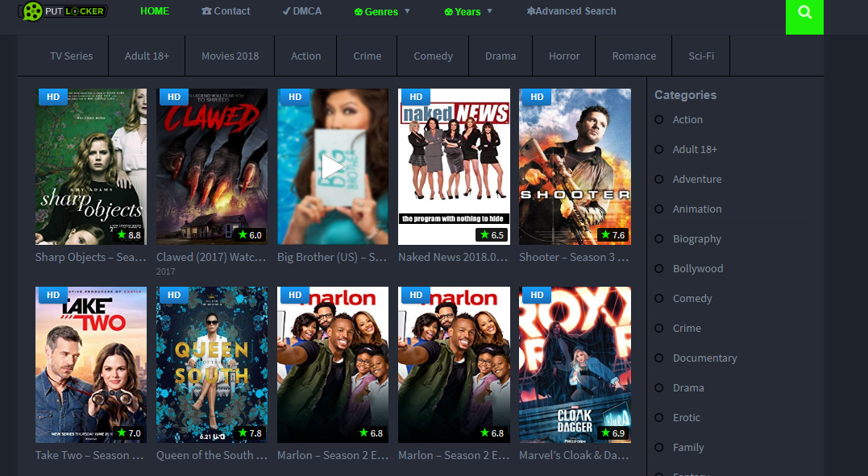Viewport: 868px width, 476px height.
Task: Open Queen of the South title link
Action: (x=211, y=456)
